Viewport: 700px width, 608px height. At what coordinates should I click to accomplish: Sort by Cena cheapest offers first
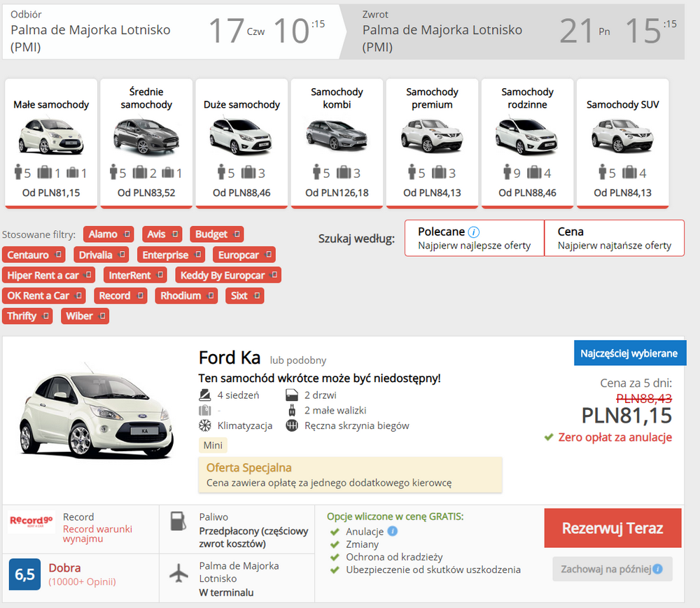click(615, 238)
